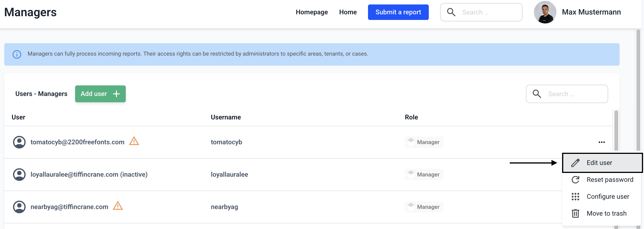644x229 pixels.
Task: Click the magnifier icon in header search
Action: 451,12
